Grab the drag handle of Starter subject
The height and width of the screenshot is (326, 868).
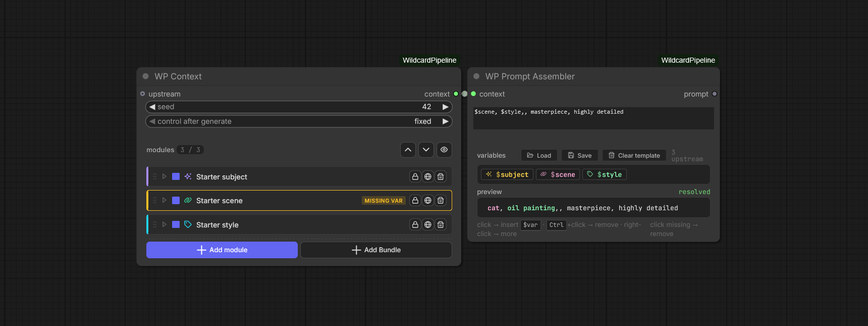tap(155, 176)
